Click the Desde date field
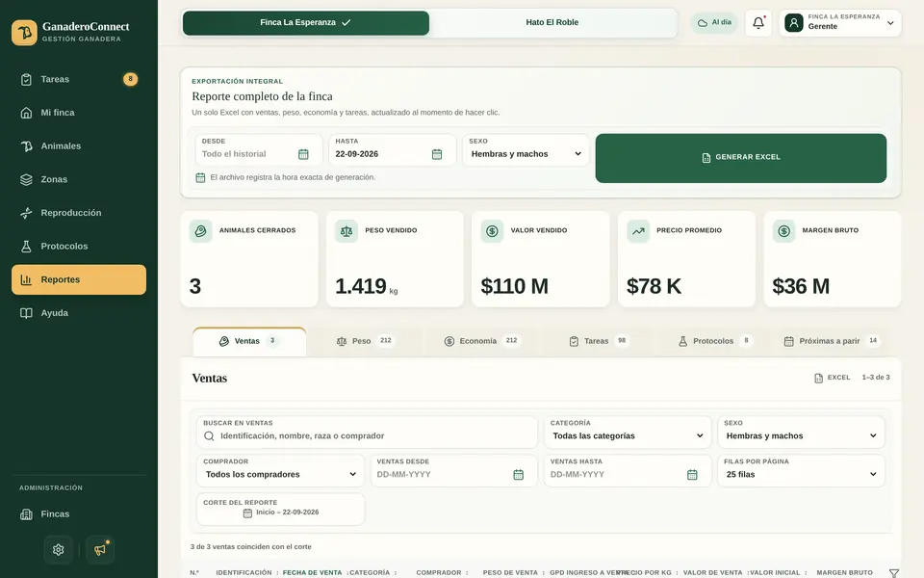Viewport: 924px width, 578px height. coord(259,150)
